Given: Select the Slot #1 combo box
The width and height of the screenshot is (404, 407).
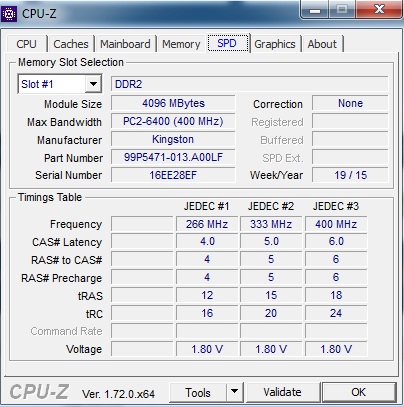Looking at the screenshot, I should tap(59, 84).
